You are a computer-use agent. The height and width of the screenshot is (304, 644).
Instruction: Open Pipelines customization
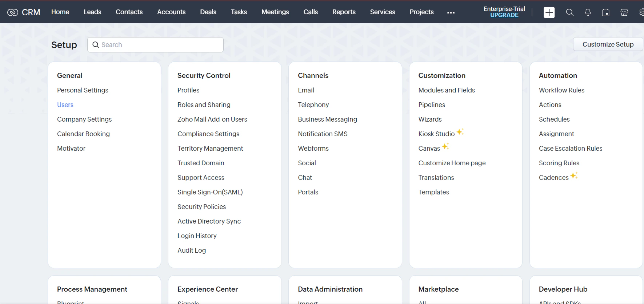(x=432, y=105)
